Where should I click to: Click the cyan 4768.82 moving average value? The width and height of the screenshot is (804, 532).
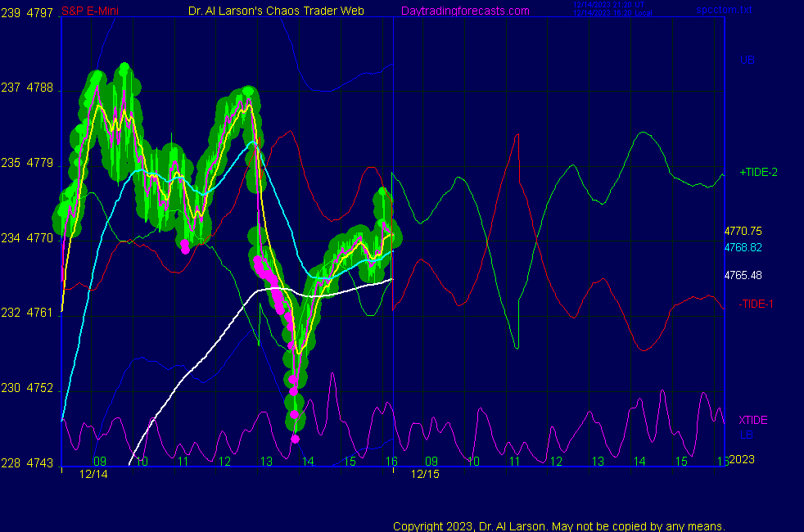point(743,247)
